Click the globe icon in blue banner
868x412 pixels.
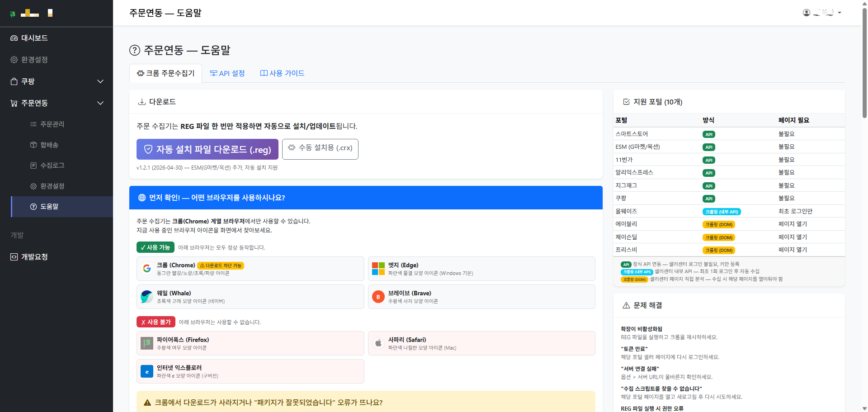click(x=142, y=198)
